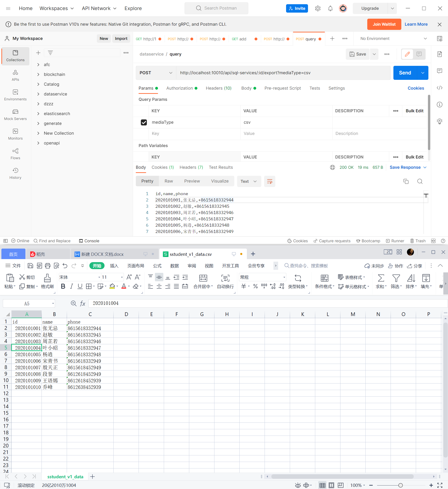
Task: Click the Filter (筛选) icon
Action: pos(396,281)
